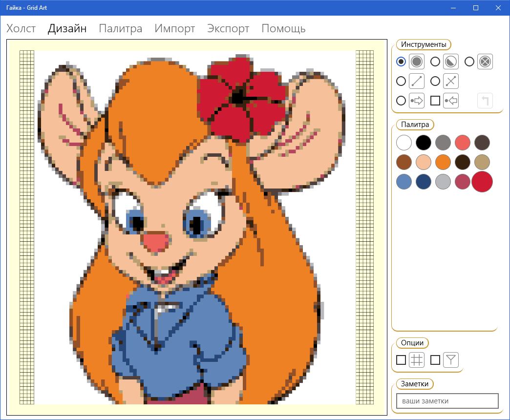This screenshot has height=420, width=510.
Task: Open the Дизайн menu
Action: click(67, 29)
